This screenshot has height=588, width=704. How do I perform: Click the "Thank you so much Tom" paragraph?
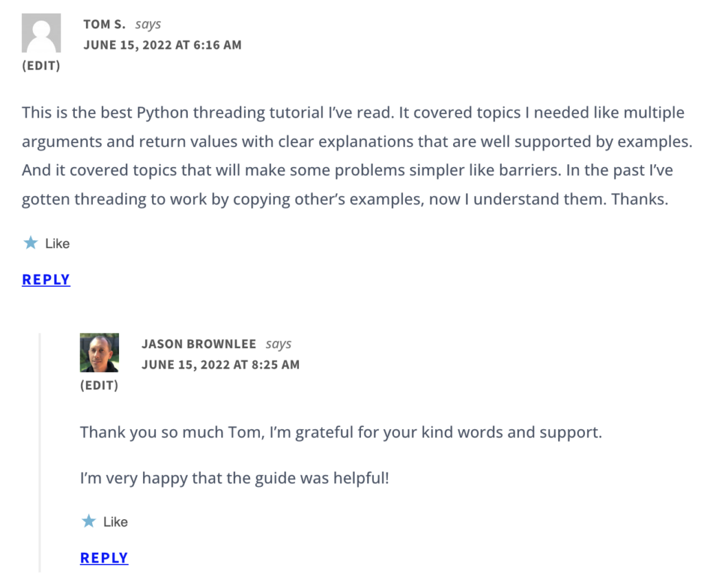coord(340,433)
